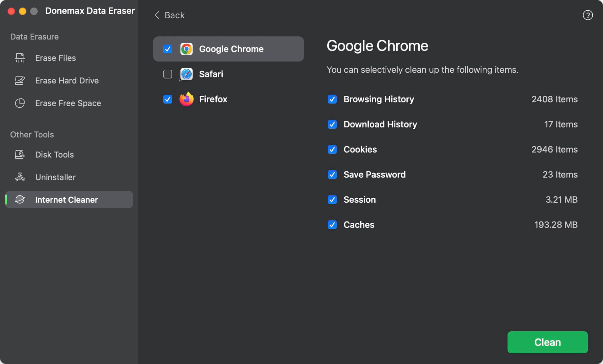
Task: Uncheck Download History checkbox
Action: [332, 124]
